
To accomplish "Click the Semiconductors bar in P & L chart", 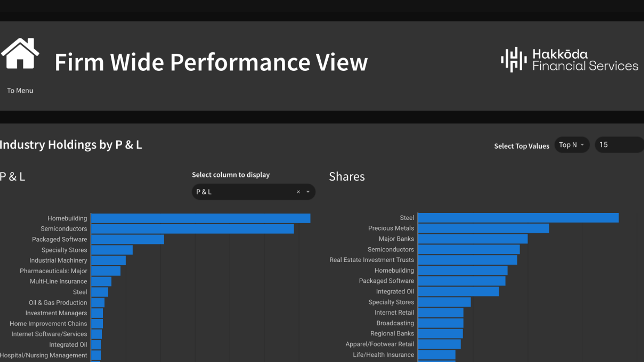I will coord(193,229).
